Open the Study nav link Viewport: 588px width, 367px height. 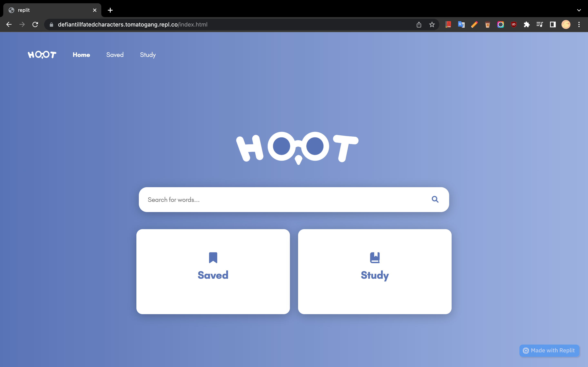coord(148,55)
